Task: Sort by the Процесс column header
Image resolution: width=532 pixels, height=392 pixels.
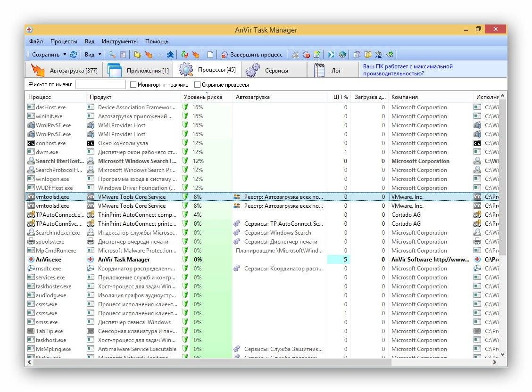Action: (56, 97)
